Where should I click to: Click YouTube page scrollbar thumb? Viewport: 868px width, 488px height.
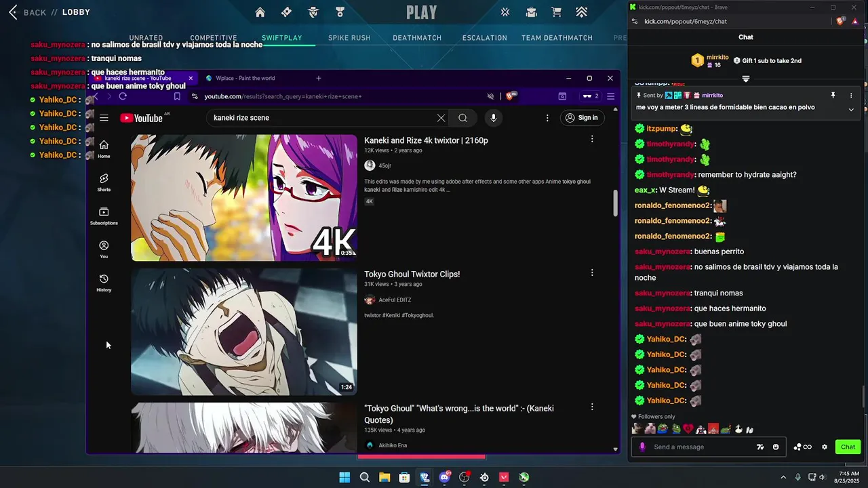(x=616, y=203)
